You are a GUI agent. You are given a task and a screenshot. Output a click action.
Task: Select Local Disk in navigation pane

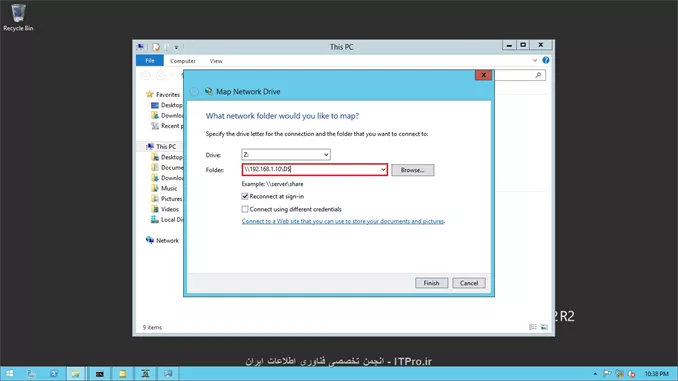(x=167, y=220)
